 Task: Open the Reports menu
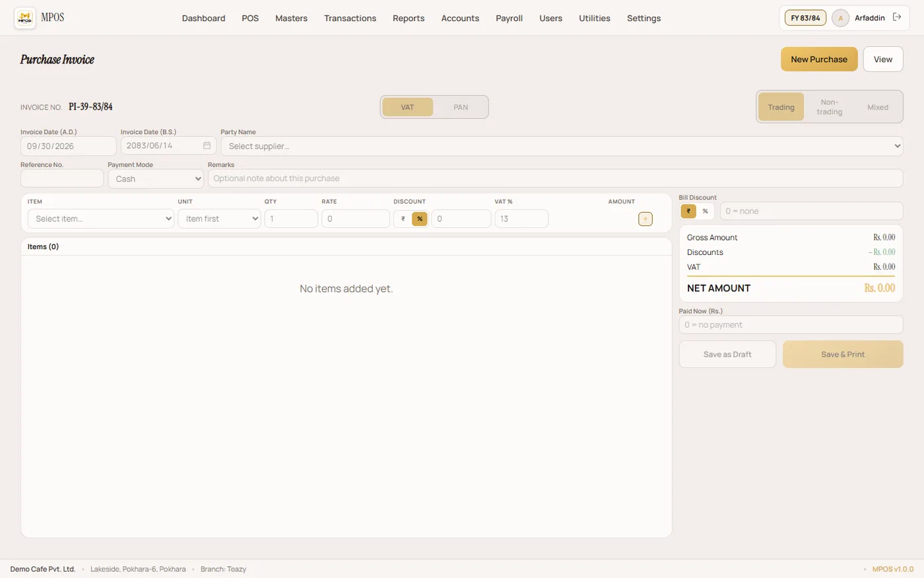click(409, 18)
